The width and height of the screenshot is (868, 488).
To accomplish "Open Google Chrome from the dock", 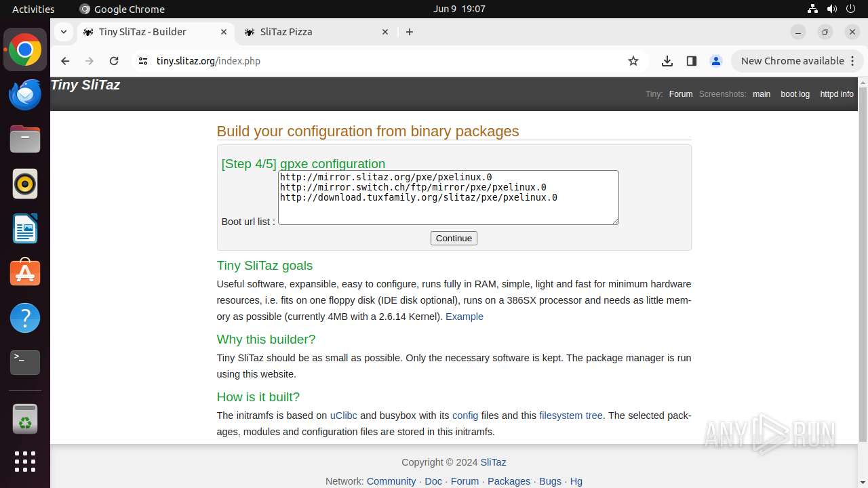I will (25, 50).
